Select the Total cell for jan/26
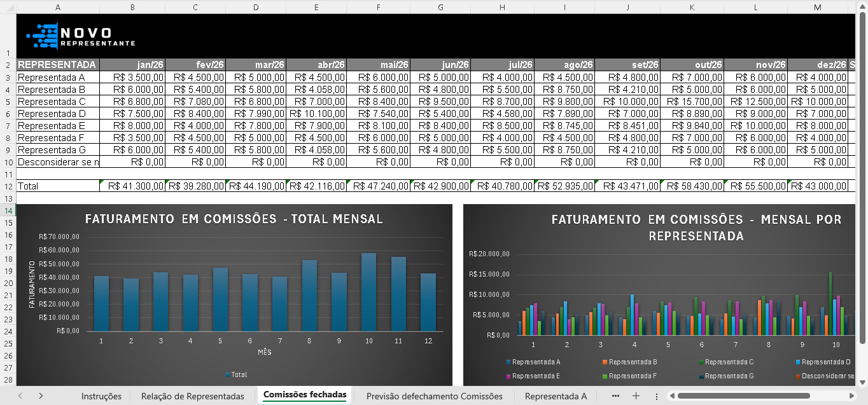The height and width of the screenshot is (405, 868). coord(132,186)
